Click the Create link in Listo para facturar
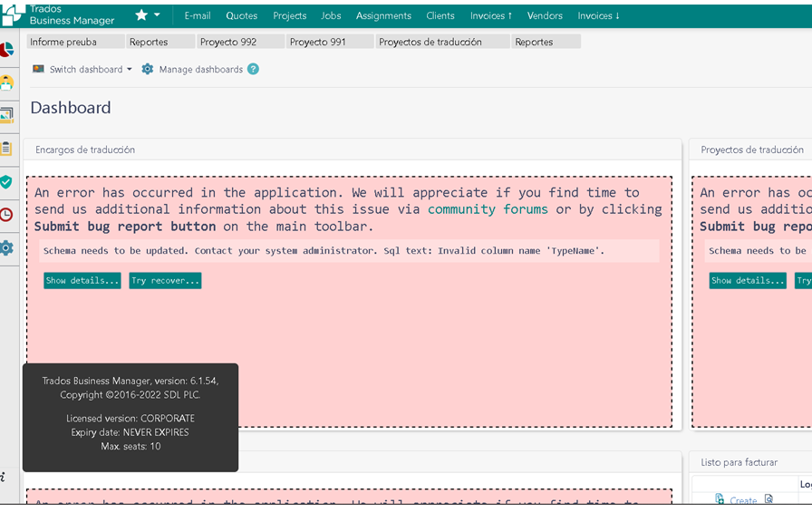Viewport: 812px width, 512px height. [743, 500]
